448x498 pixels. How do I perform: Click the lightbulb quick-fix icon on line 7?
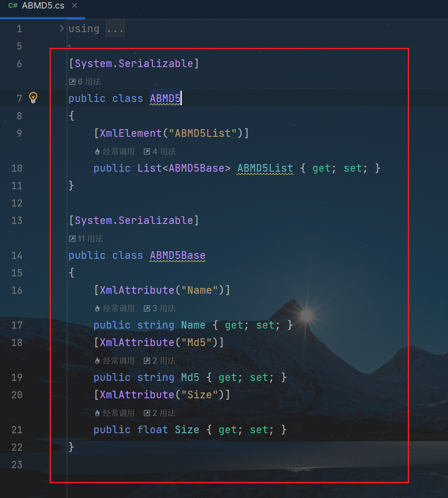tap(33, 97)
